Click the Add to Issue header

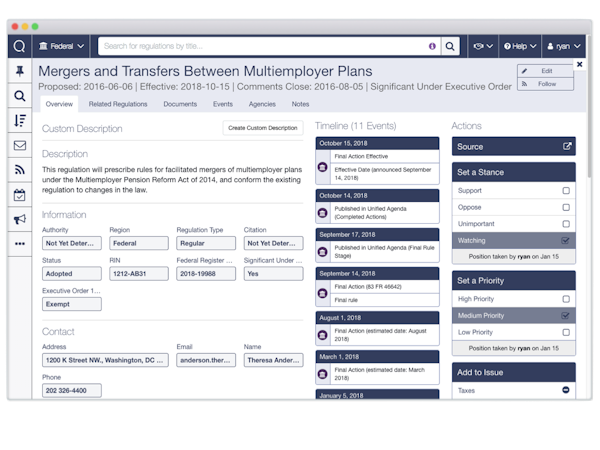(514, 372)
